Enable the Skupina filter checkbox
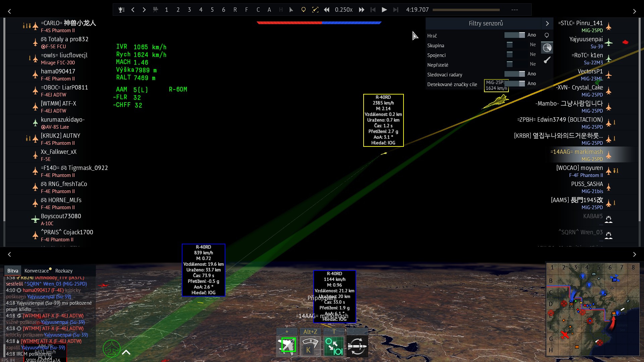This screenshot has width=644, height=362. 509,45
